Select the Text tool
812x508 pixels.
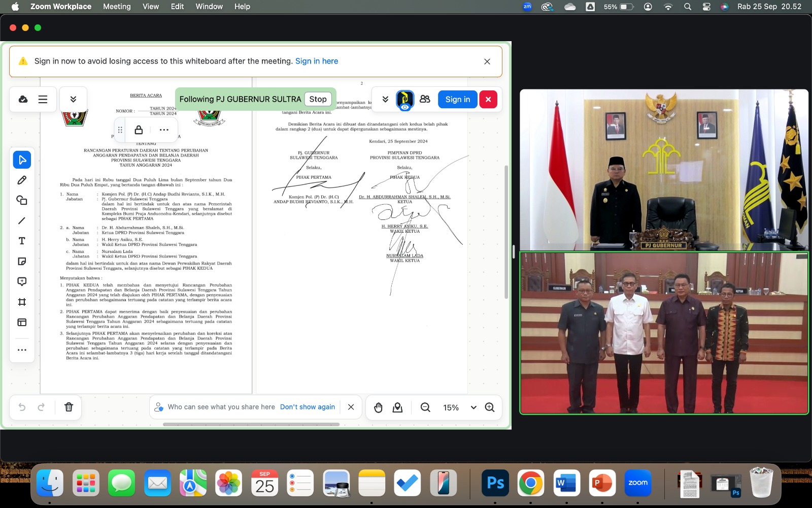pos(22,241)
